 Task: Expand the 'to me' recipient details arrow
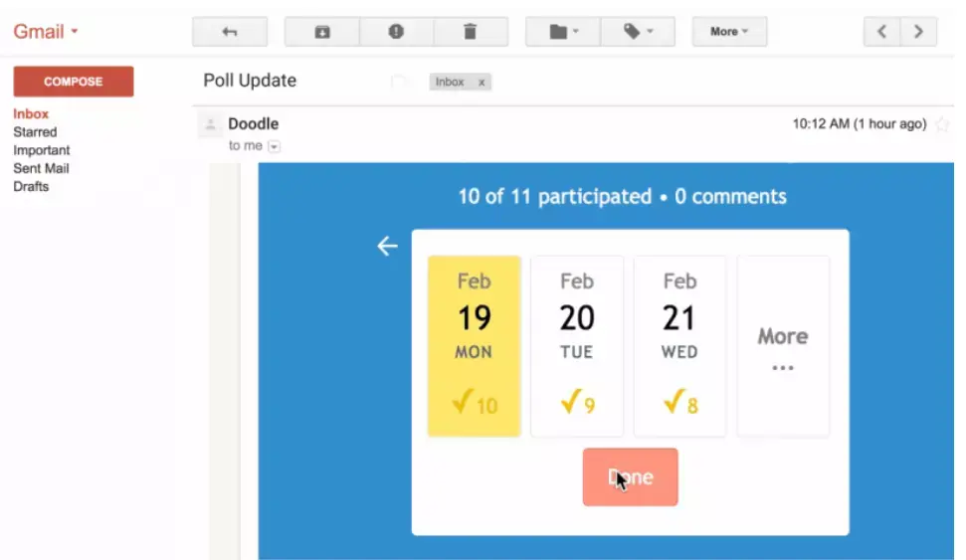[x=275, y=146]
